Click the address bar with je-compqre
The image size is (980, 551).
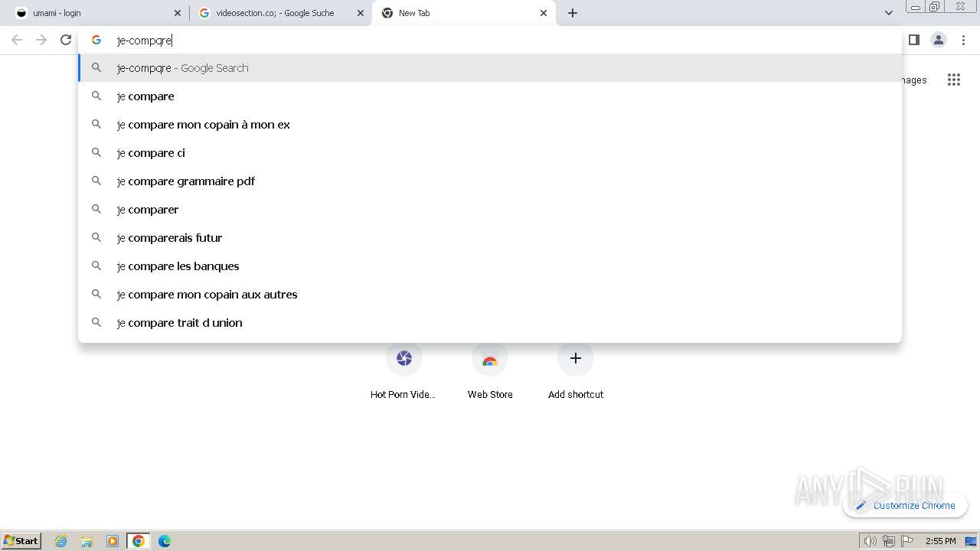pyautogui.click(x=490, y=40)
